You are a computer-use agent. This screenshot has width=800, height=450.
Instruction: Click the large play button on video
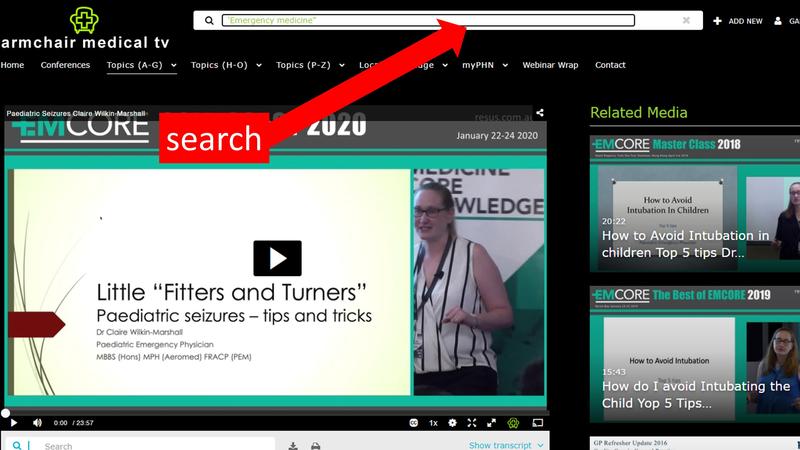pos(277,258)
